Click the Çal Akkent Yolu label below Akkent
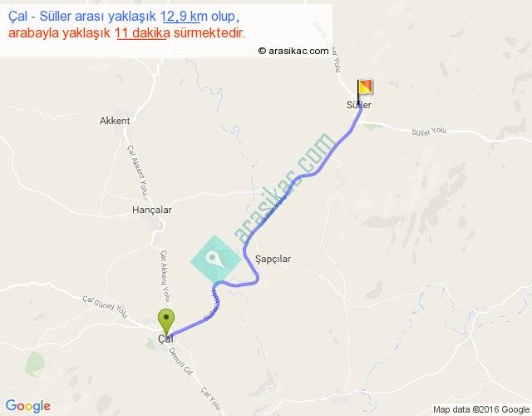The width and height of the screenshot is (532, 416). [x=137, y=171]
